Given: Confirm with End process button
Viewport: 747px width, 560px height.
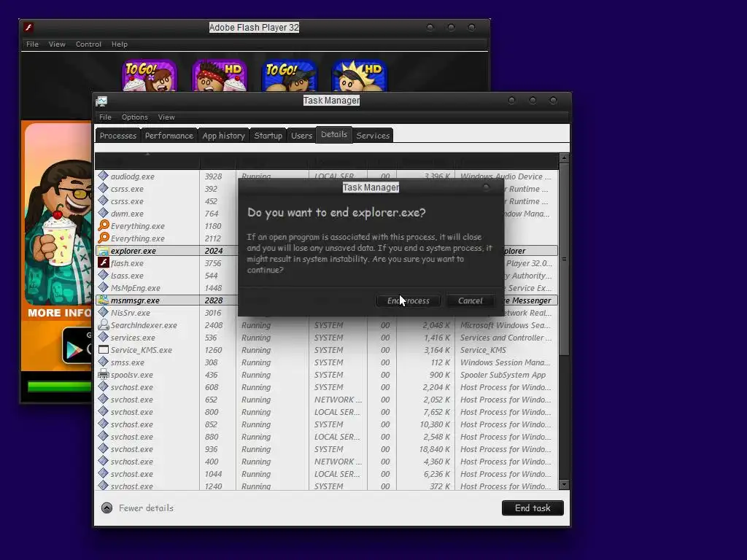Looking at the screenshot, I should [409, 300].
